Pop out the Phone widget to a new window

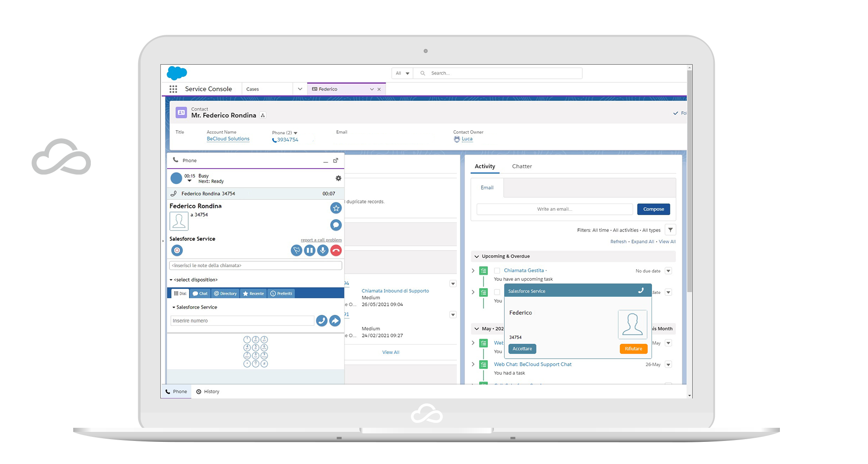(335, 161)
